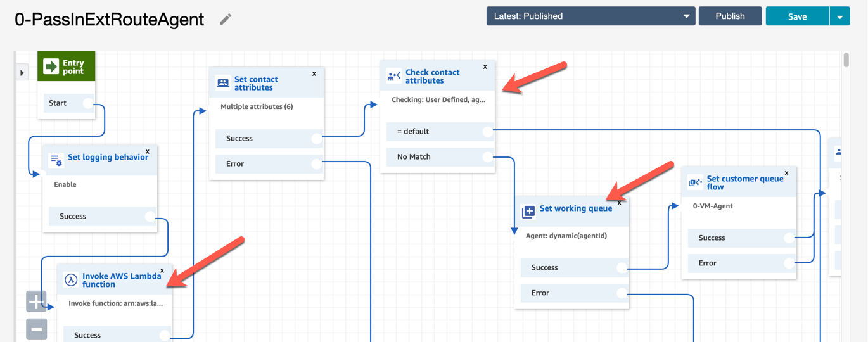Click Set contact attributes Error connector
The image size is (868, 342).
pyautogui.click(x=317, y=164)
